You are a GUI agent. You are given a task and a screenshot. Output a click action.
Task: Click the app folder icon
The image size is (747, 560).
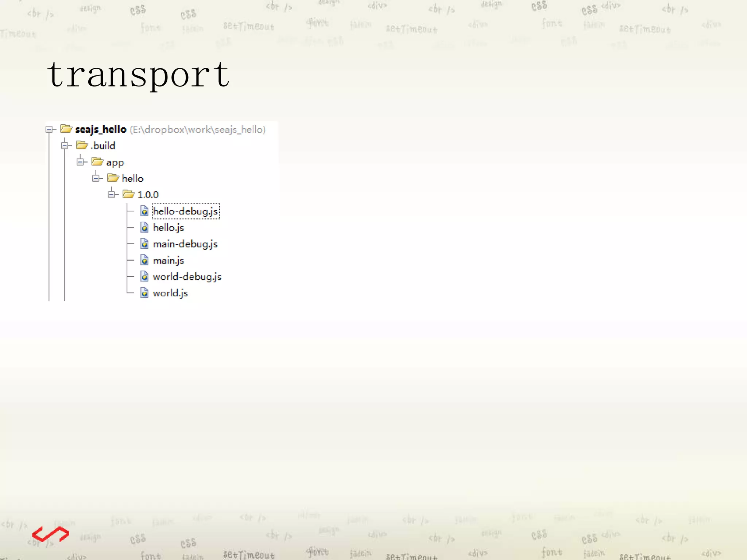[97, 161]
